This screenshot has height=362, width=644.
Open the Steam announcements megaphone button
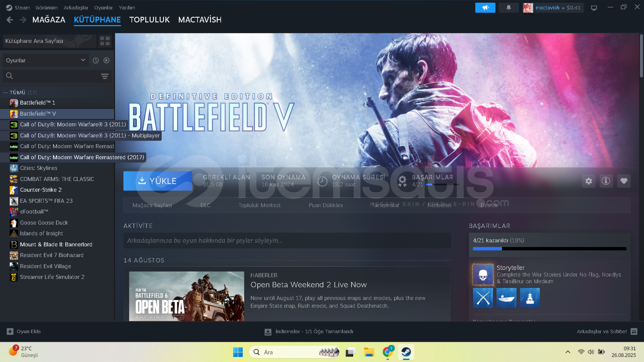tap(485, 8)
